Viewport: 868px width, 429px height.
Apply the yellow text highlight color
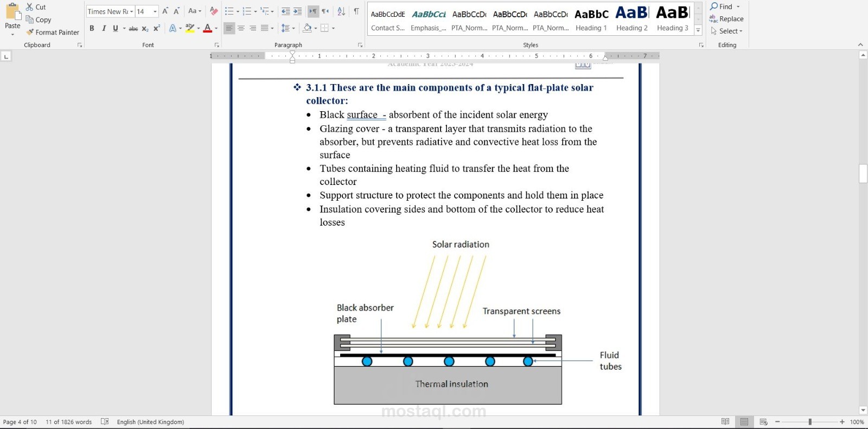(190, 28)
